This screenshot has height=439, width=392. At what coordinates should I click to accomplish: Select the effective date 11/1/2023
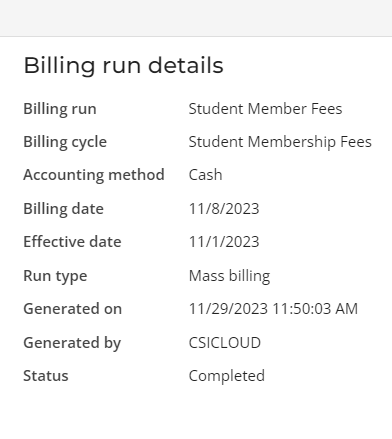click(224, 242)
